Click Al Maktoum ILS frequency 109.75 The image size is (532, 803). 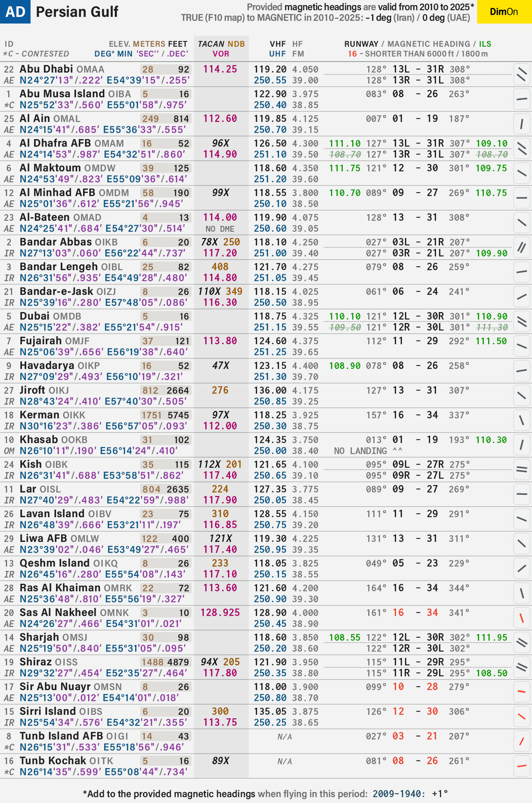(491, 168)
